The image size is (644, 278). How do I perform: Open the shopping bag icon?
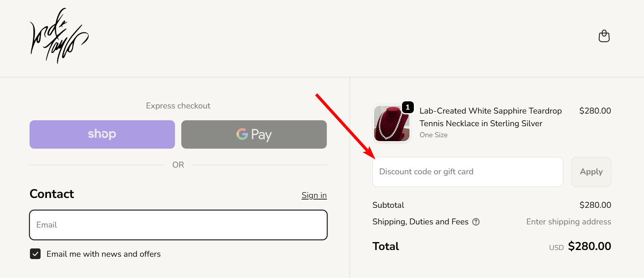(x=604, y=36)
